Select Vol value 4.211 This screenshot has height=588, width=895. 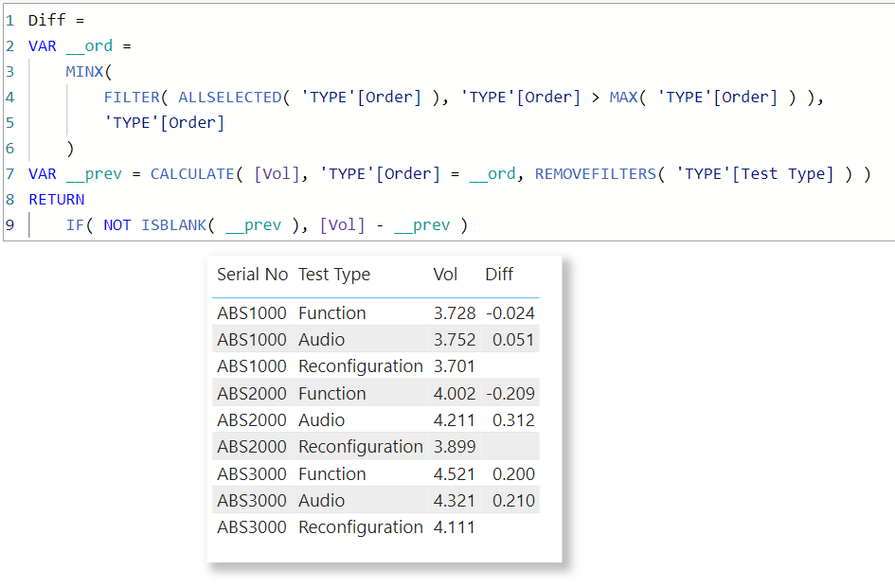(454, 420)
